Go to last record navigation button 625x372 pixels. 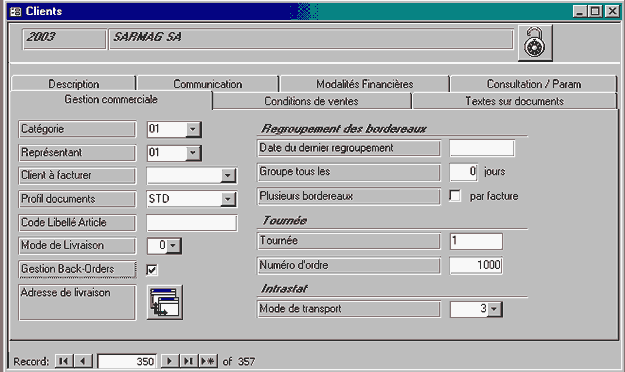[x=189, y=361]
